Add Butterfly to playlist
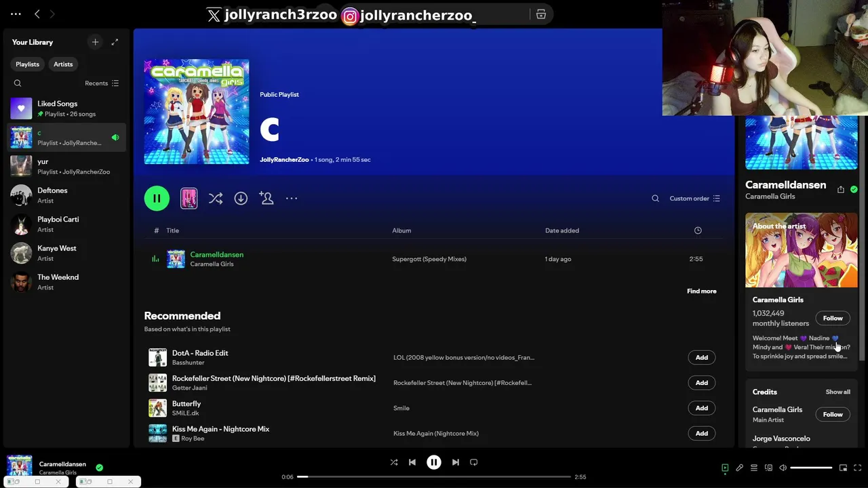 click(702, 408)
